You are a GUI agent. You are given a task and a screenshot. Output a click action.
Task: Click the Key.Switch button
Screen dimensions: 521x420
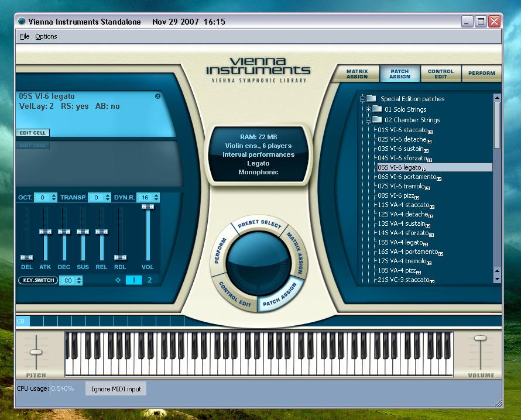[x=38, y=280]
